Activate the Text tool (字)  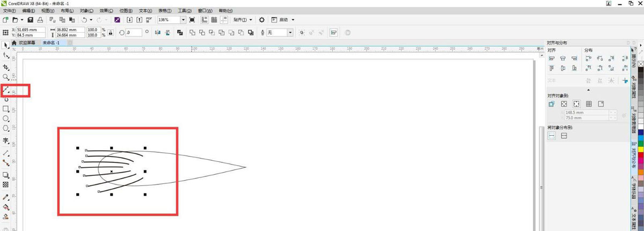click(x=6, y=140)
